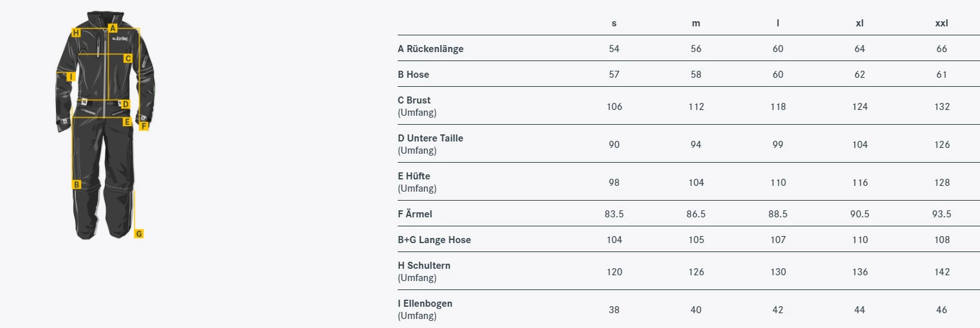Click the yellow H shoulder marker
The image size is (980, 328).
pyautogui.click(x=76, y=32)
